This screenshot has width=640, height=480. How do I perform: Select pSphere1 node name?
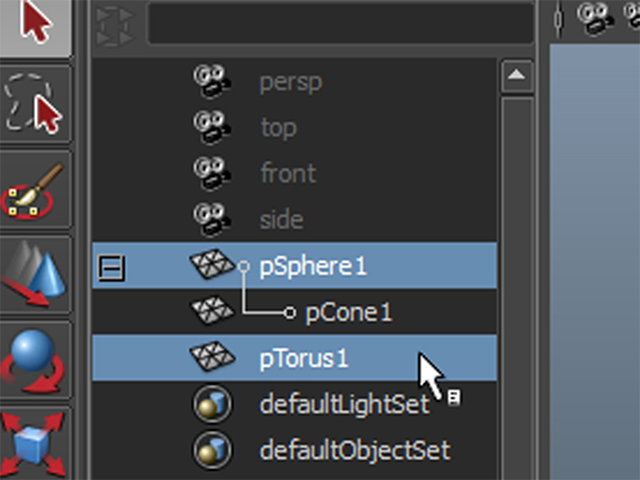(x=313, y=266)
